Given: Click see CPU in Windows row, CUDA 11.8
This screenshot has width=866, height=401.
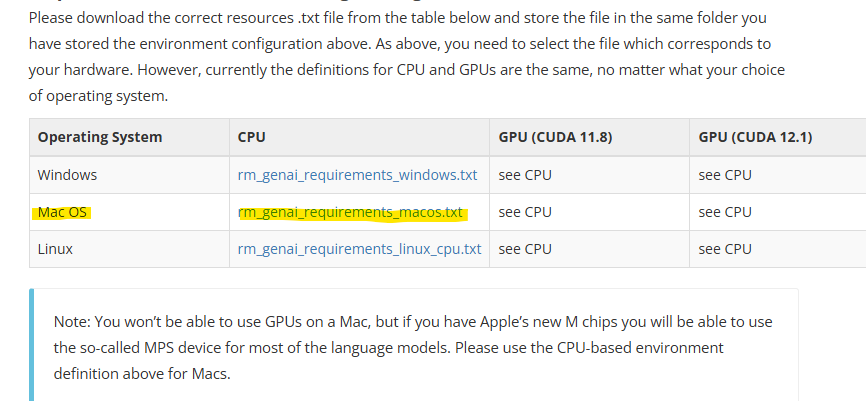Looking at the screenshot, I should [x=525, y=175].
